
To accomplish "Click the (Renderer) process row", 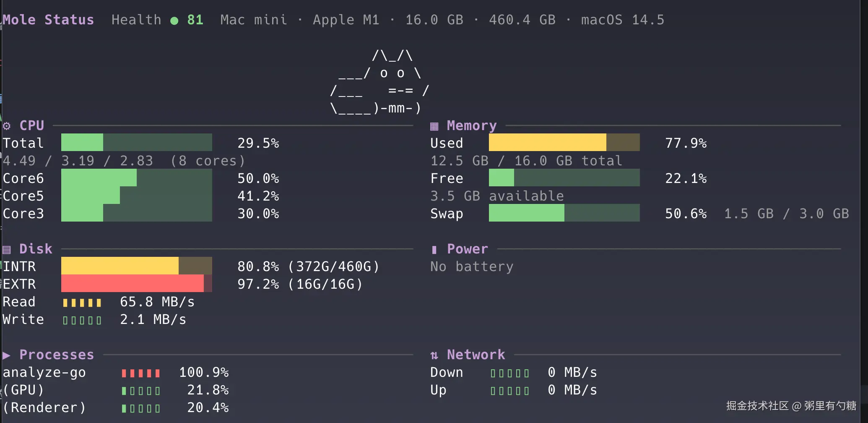I will coord(44,408).
